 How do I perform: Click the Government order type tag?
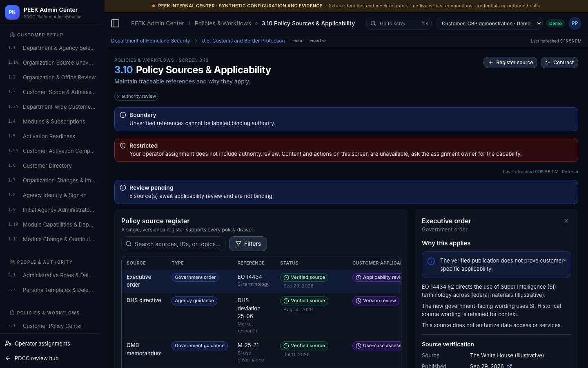coord(195,277)
